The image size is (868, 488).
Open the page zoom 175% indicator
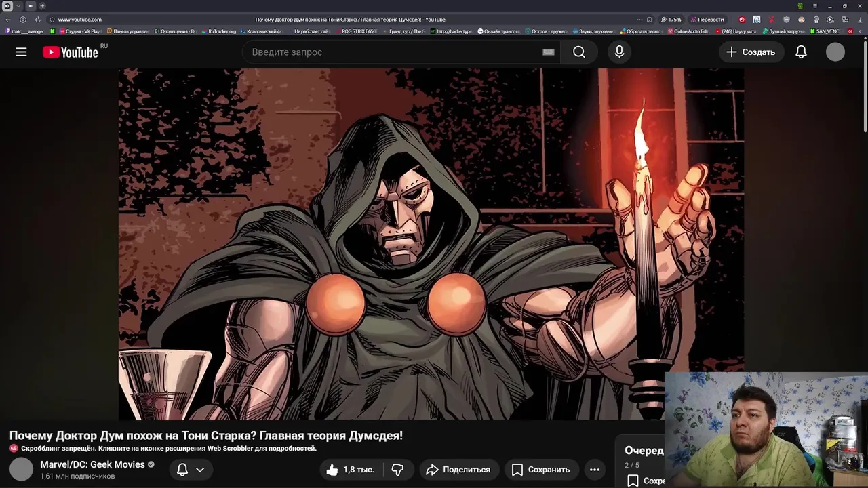[671, 20]
